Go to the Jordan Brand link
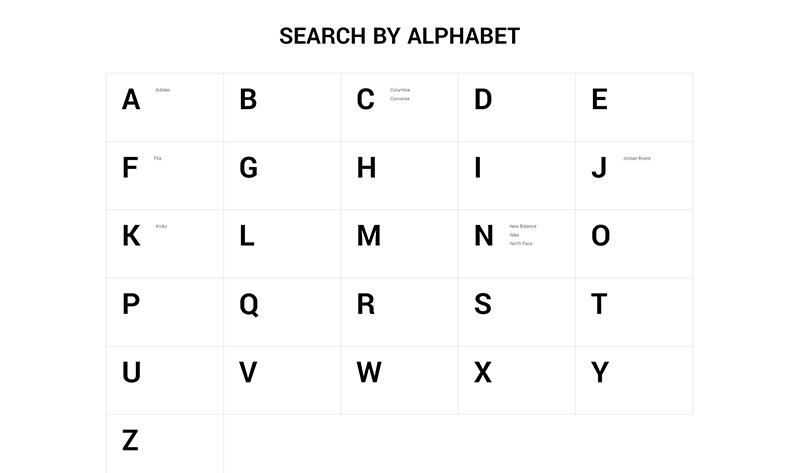The image size is (800, 473). pos(637,158)
